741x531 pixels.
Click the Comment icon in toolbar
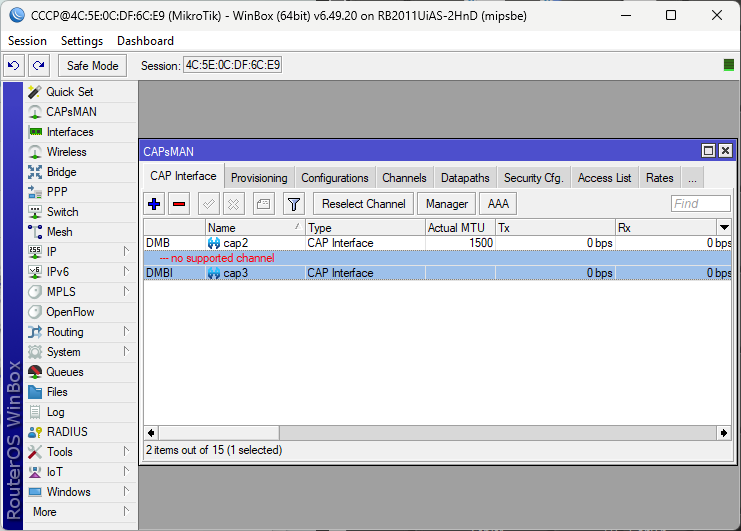[x=264, y=204]
